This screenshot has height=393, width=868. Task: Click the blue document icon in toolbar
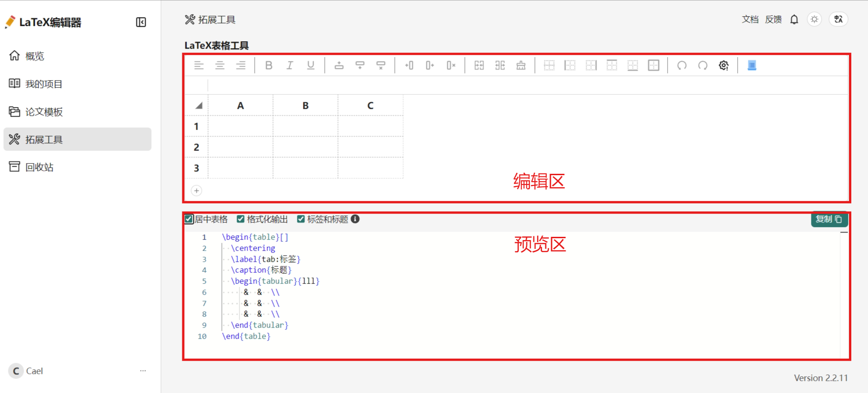752,65
